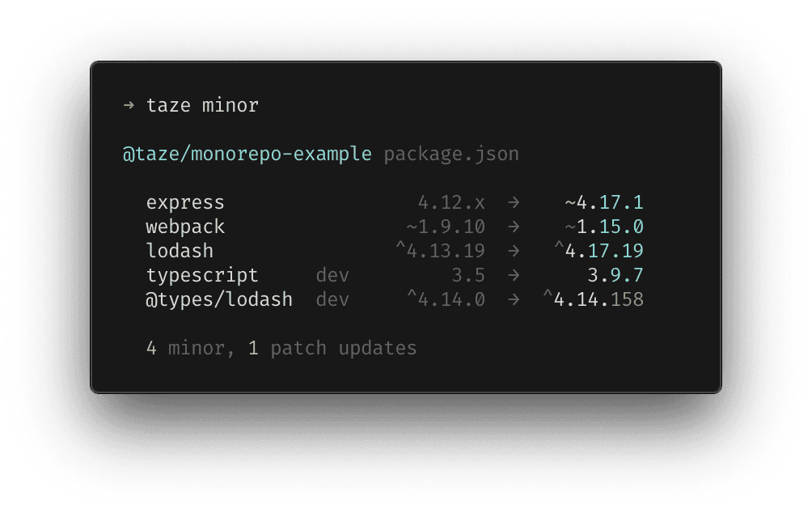Click the @taze/monorepo-example package name
The height and width of the screenshot is (513, 812).
(x=247, y=154)
